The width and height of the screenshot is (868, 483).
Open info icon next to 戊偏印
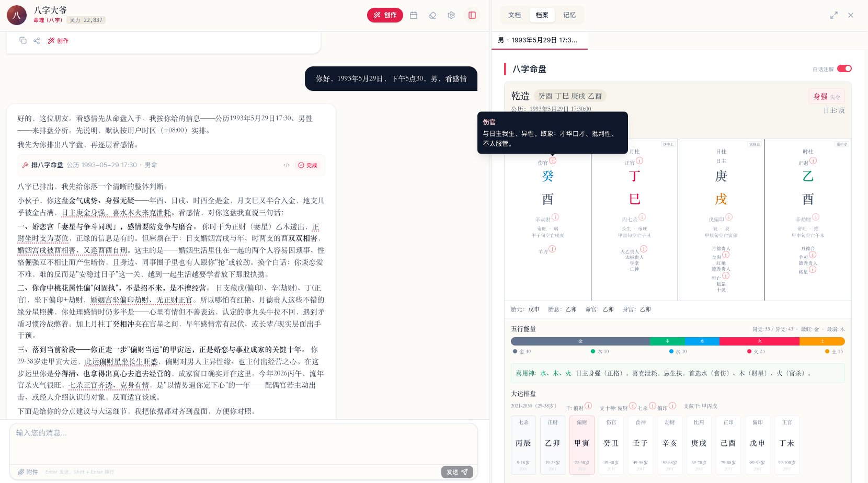(x=729, y=217)
